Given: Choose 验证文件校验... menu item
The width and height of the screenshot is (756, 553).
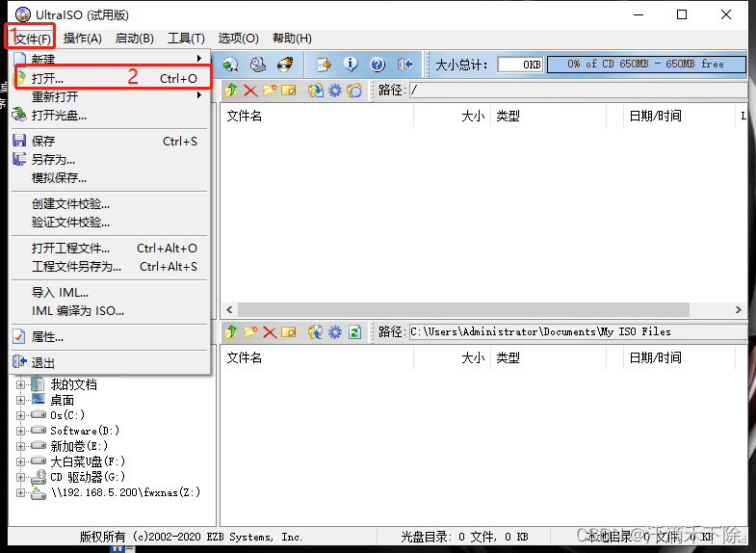Looking at the screenshot, I should point(110,222).
